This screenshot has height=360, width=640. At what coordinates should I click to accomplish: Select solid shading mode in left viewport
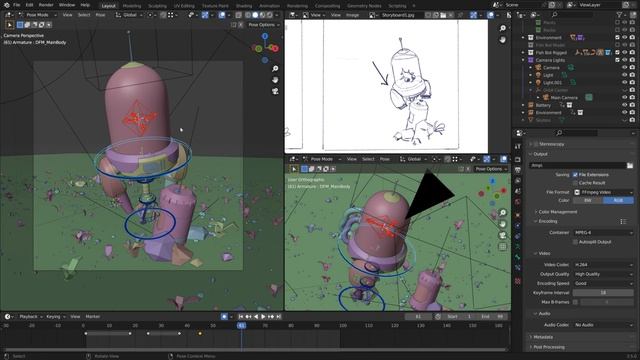pos(255,15)
